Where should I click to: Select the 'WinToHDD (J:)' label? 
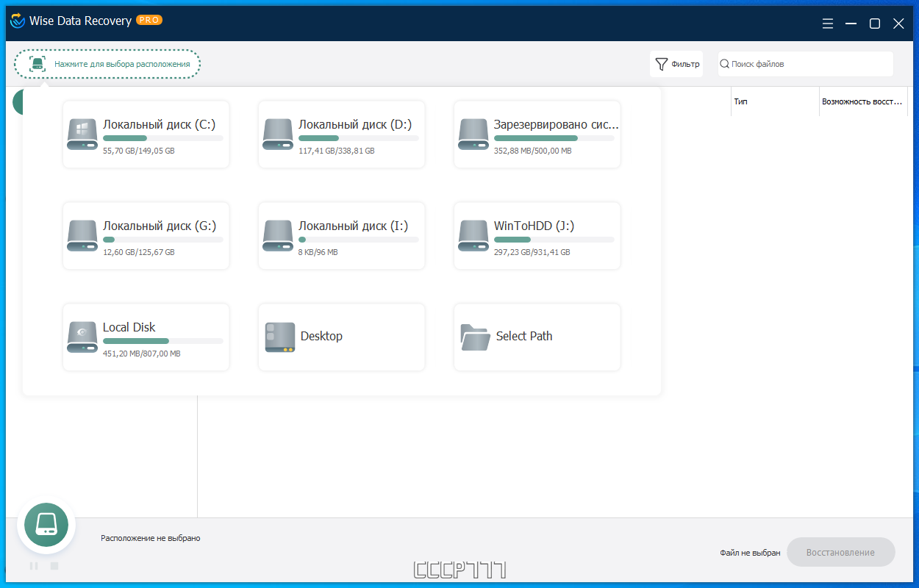tap(534, 226)
